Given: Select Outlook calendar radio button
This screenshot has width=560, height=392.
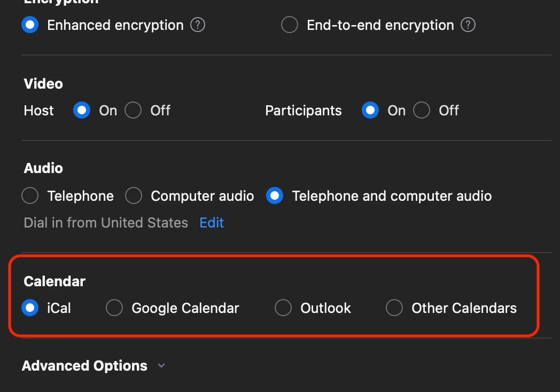Looking at the screenshot, I should [283, 308].
